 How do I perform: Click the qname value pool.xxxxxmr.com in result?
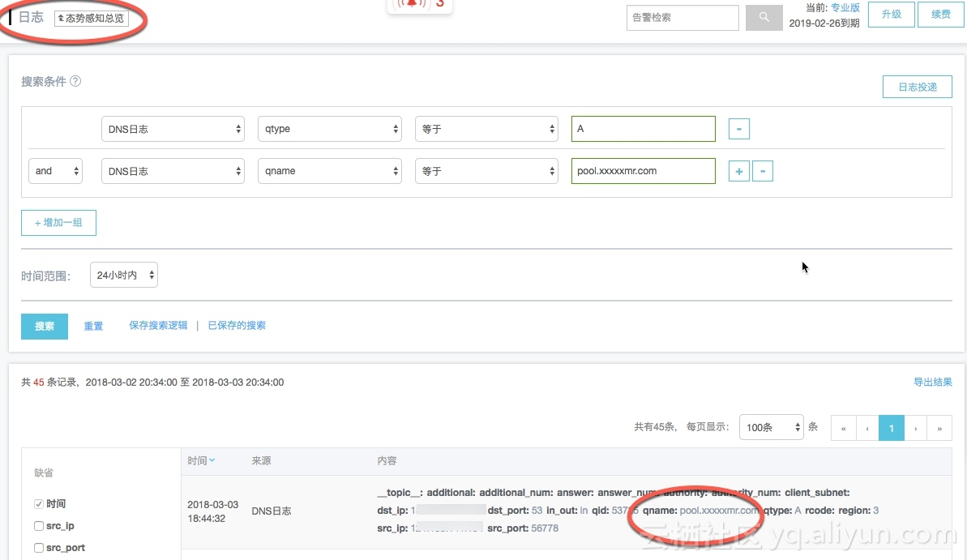[719, 511]
